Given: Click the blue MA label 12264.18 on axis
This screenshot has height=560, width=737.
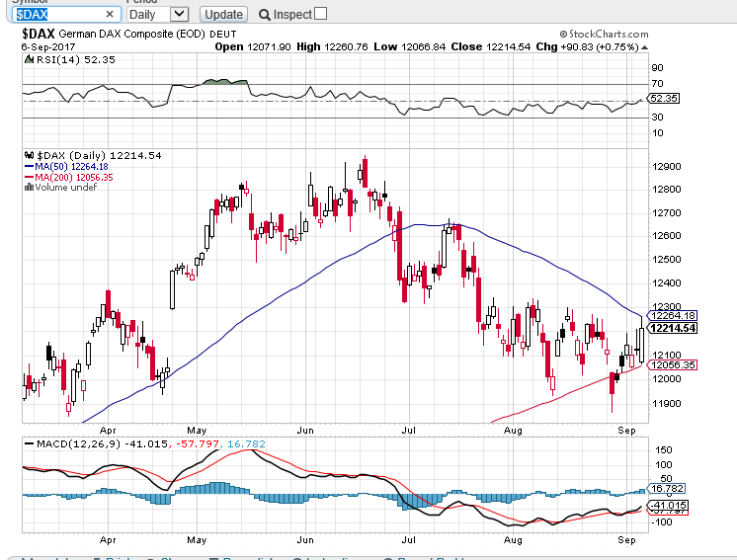Looking at the screenshot, I should click(673, 315).
